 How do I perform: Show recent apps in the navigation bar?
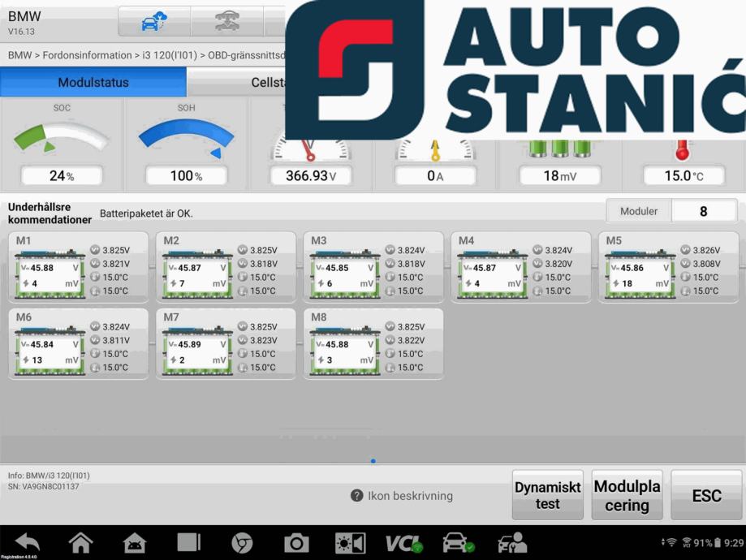189,542
